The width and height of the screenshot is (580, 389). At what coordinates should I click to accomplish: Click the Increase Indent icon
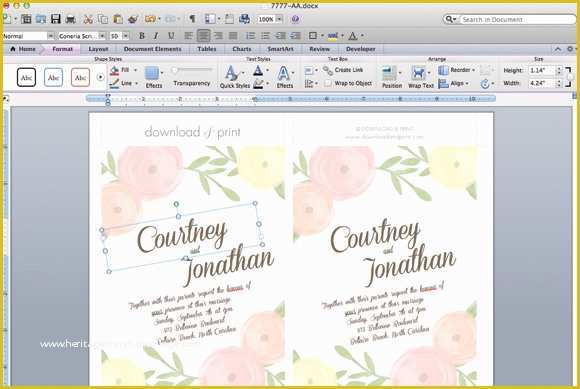pyautogui.click(x=295, y=35)
